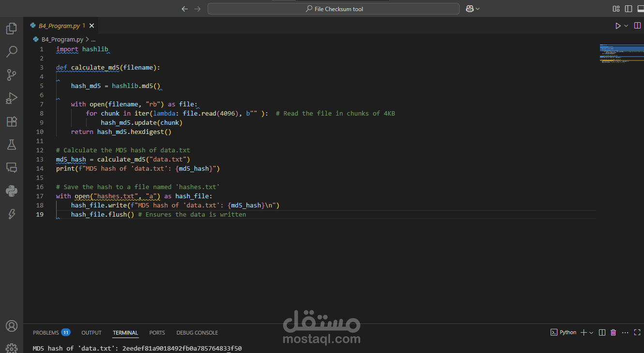Click the print statement on line 14
644x353 pixels.
point(138,168)
